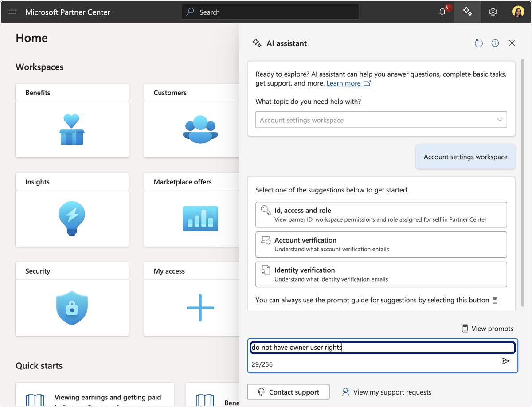The height and width of the screenshot is (407, 532).
Task: Open Account settings workspace combo box
Action: tap(381, 120)
